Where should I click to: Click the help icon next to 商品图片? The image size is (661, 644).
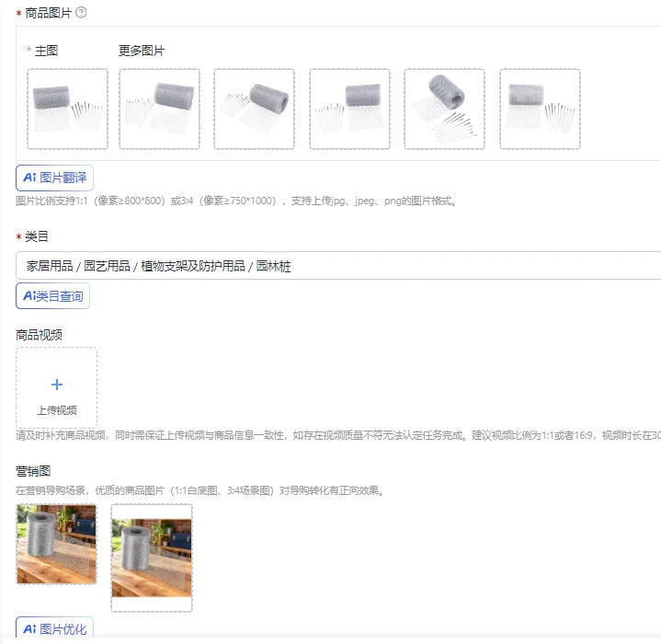81,13
